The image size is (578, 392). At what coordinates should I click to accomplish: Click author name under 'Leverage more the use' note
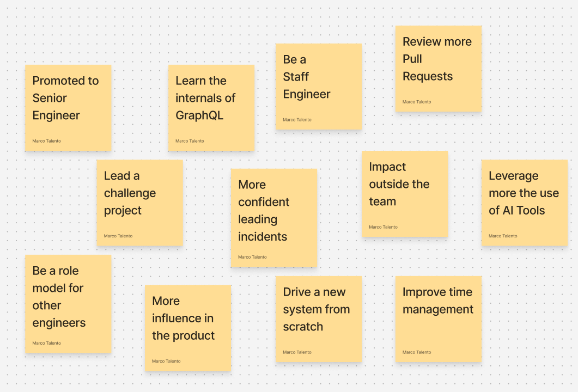click(x=503, y=236)
